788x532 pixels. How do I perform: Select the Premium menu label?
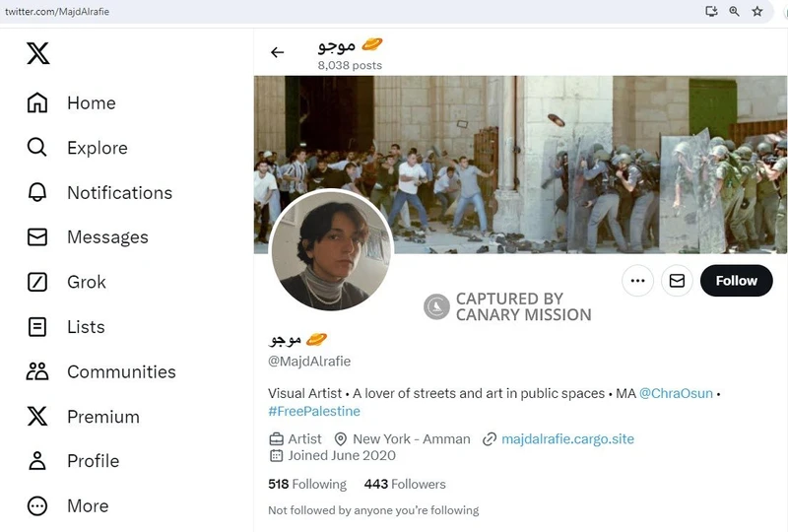click(x=103, y=417)
